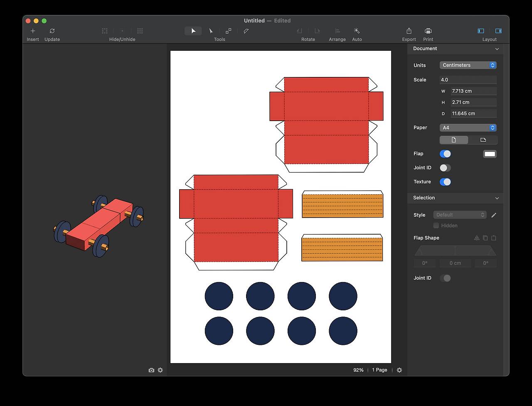This screenshot has width=532, height=406.
Task: Click the Update refresh icon
Action: click(x=52, y=31)
